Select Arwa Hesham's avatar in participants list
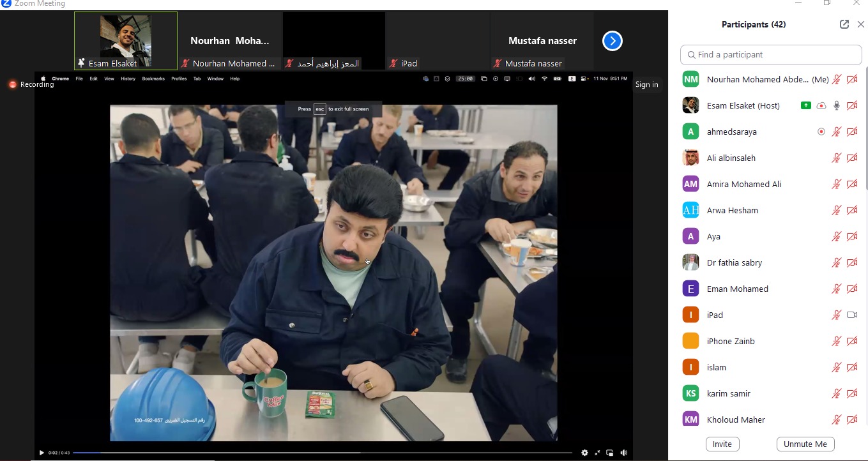This screenshot has height=461, width=868. (x=690, y=210)
